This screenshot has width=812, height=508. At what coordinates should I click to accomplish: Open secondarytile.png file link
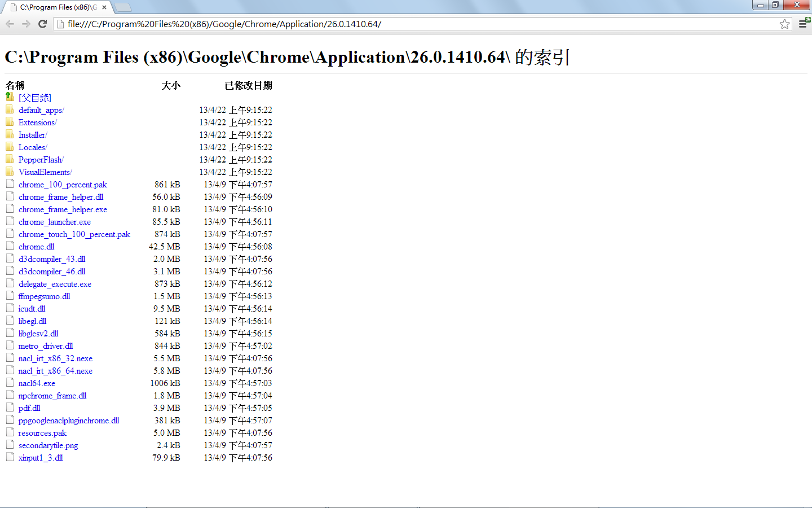click(48, 445)
